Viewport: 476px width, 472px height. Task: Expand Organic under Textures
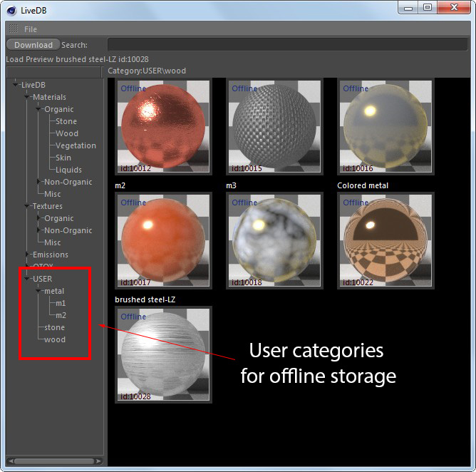[38, 218]
